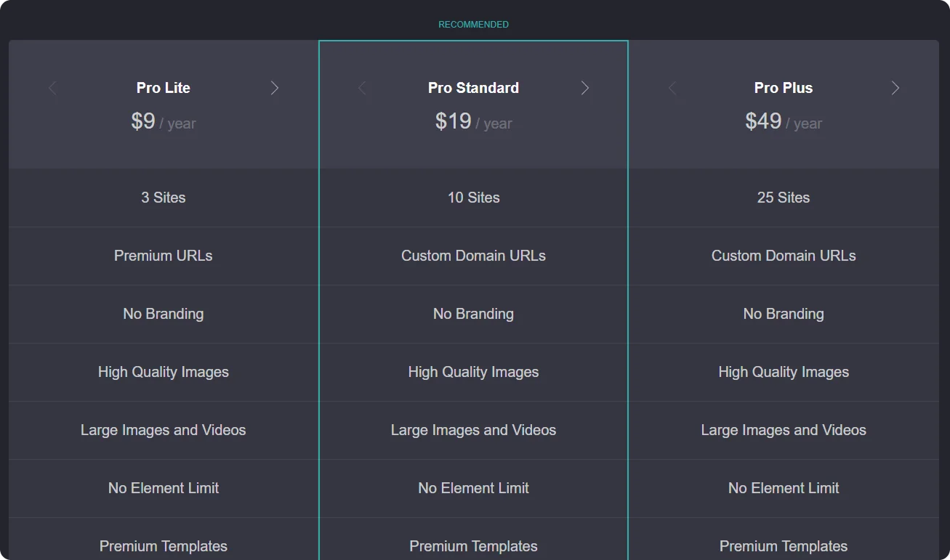Click Premium Templates in Pro Lite

pos(164,546)
